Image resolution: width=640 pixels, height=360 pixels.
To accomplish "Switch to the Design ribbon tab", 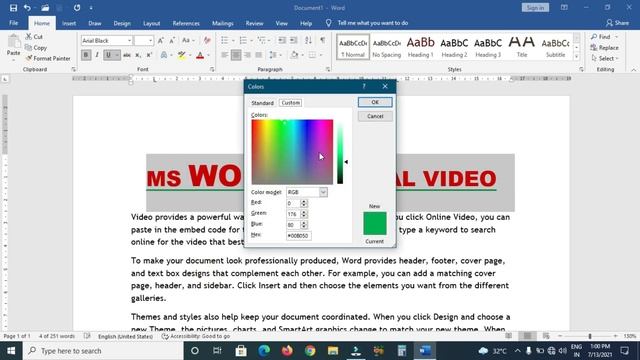I will pos(122,23).
